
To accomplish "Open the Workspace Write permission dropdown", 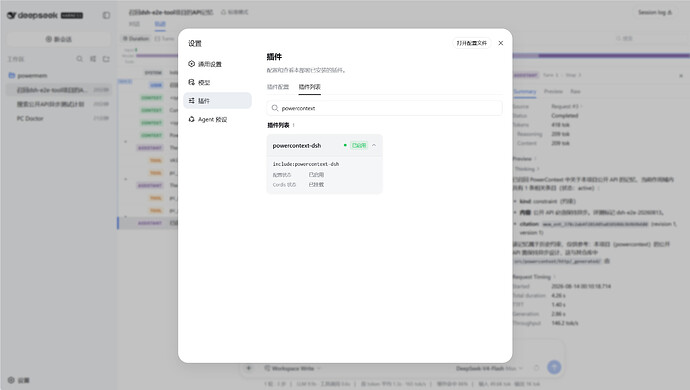I will point(293,368).
